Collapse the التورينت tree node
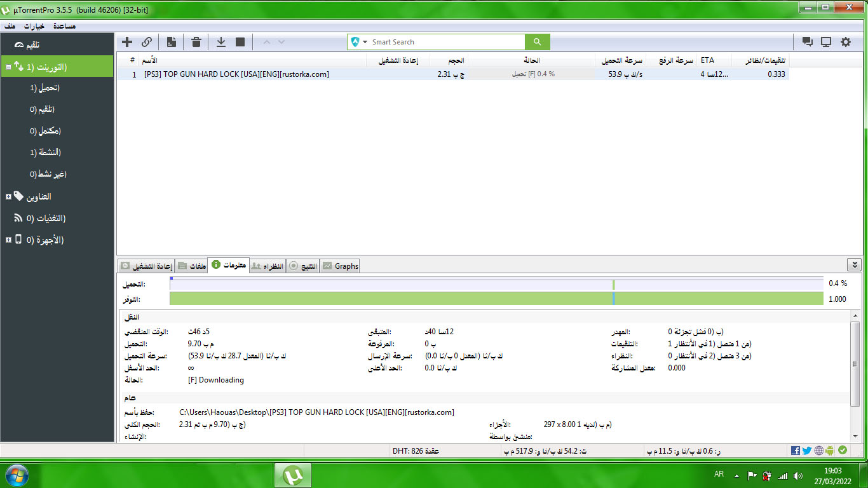Image resolution: width=868 pixels, height=488 pixels. click(x=9, y=67)
